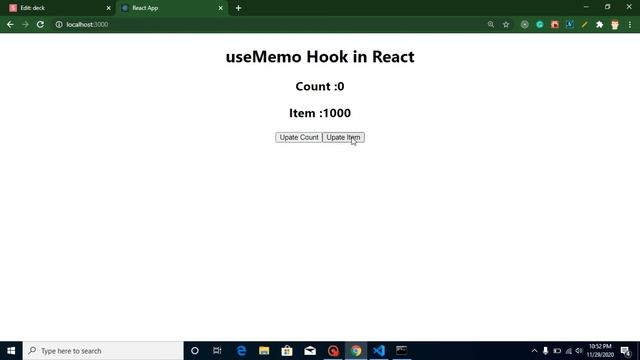The height and width of the screenshot is (360, 640).
Task: Go back to previous page
Action: pyautogui.click(x=10, y=24)
